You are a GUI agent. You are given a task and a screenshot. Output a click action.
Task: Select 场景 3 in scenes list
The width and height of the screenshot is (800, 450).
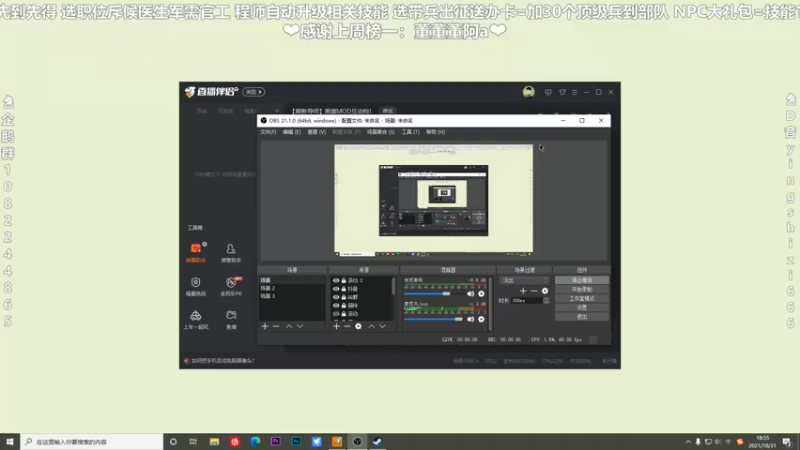268,296
